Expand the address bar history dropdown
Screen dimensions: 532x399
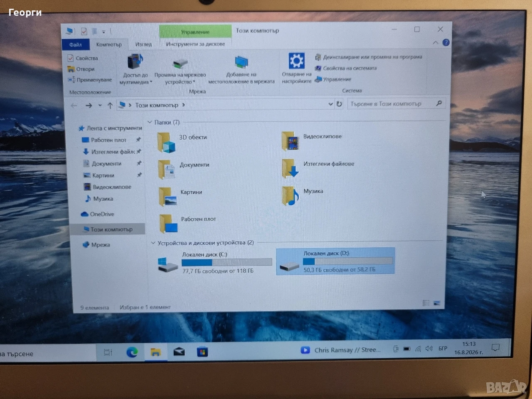pos(330,104)
